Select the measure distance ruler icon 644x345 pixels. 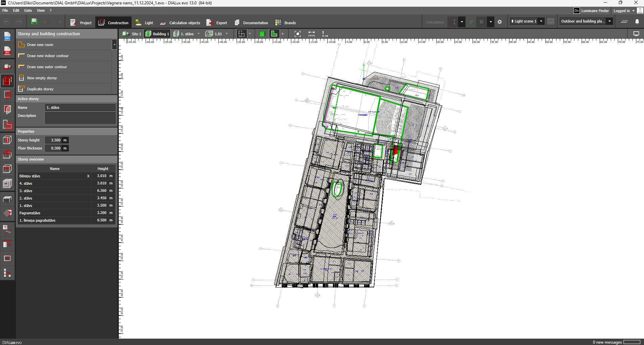311,34
